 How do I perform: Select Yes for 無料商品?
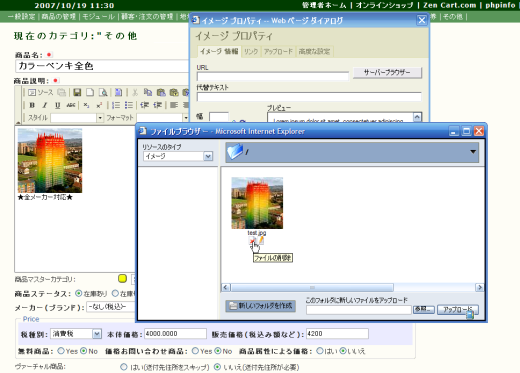(x=61, y=351)
